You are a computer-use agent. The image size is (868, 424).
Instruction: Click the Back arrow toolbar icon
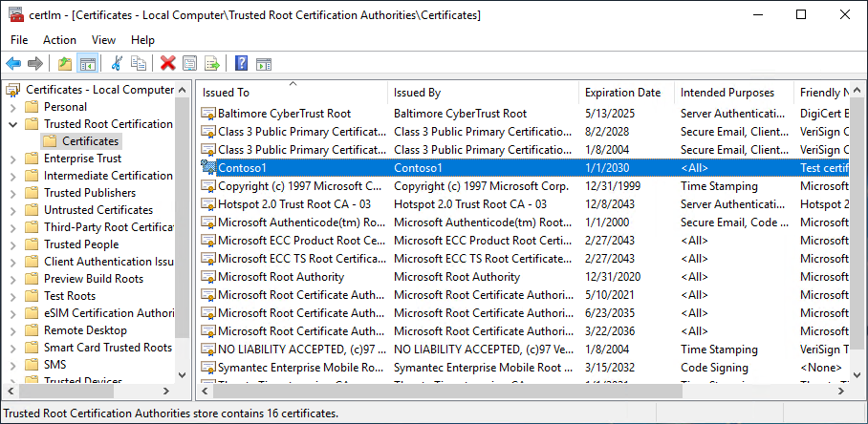(x=13, y=64)
